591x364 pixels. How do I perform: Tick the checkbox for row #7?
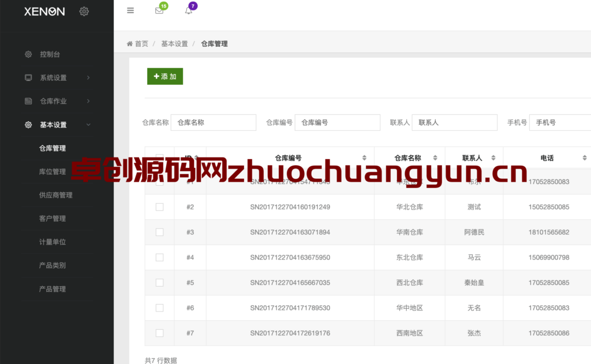click(x=159, y=333)
